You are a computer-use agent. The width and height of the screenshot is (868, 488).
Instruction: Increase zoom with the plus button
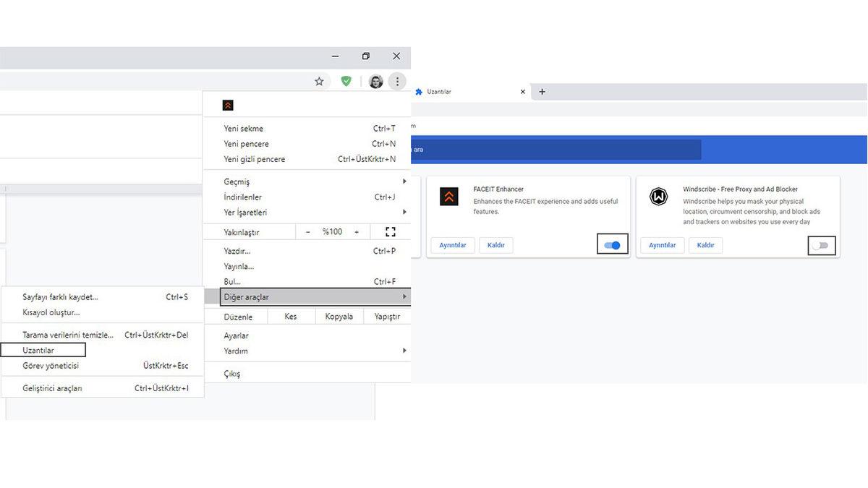tap(356, 232)
